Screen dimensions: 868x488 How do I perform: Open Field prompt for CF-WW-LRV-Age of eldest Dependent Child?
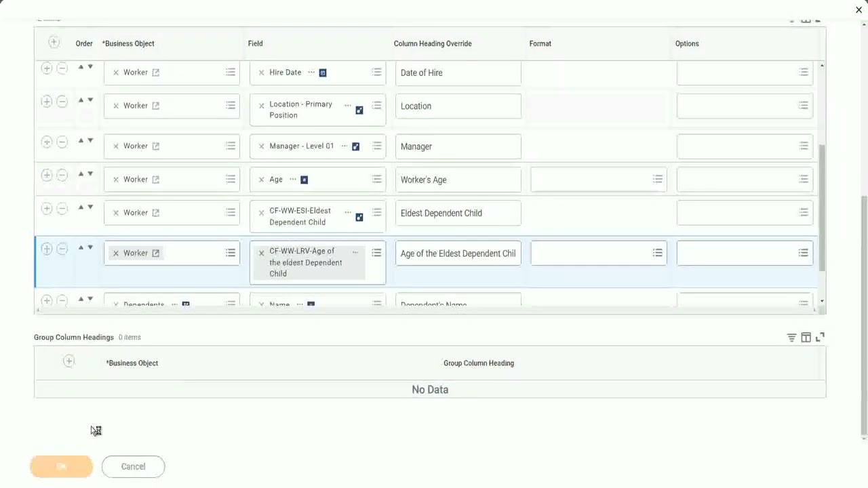pyautogui.click(x=376, y=253)
